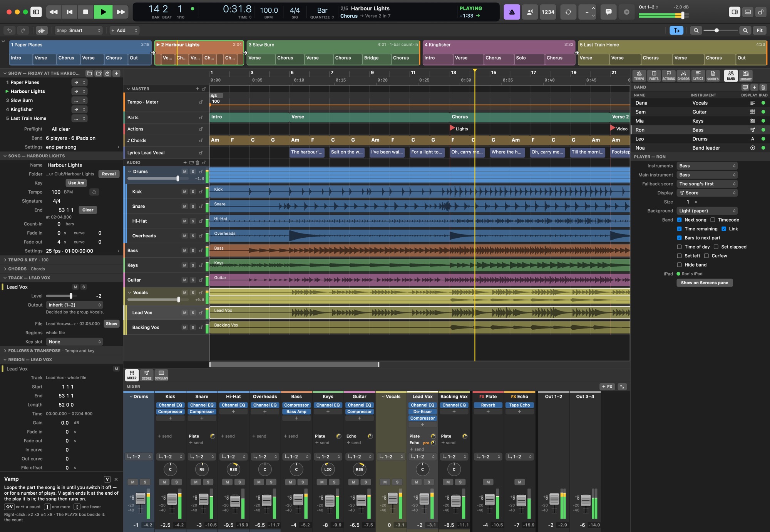Enable the Timecode checkbox
The image size is (770, 532).
(713, 220)
